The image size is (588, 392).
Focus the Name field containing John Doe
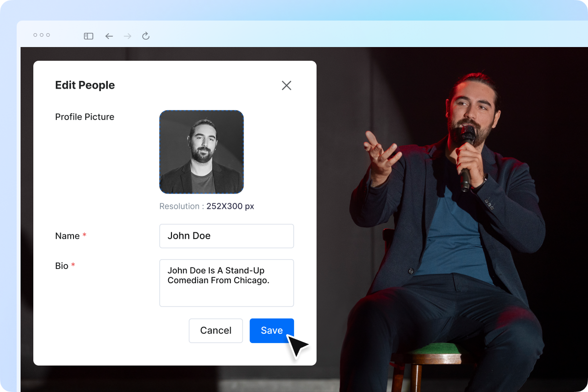coord(226,236)
